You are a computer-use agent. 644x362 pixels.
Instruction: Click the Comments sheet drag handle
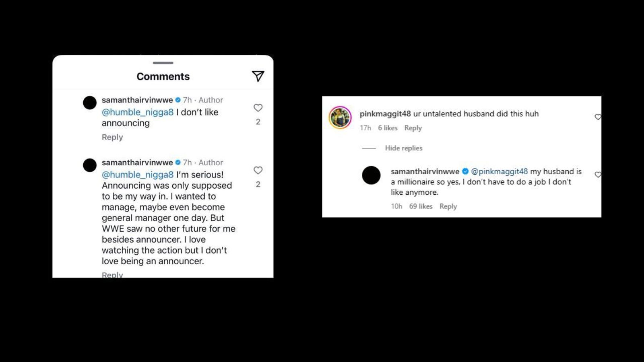(163, 63)
